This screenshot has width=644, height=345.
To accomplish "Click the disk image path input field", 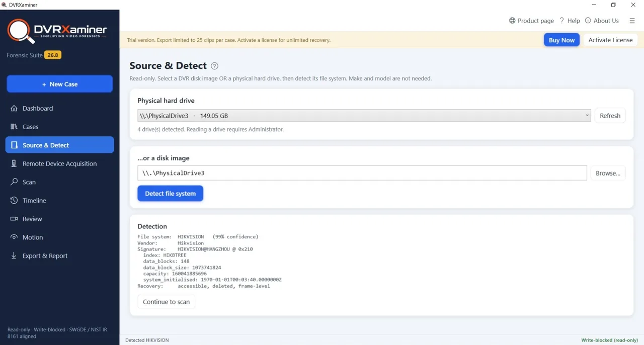I will click(x=362, y=173).
